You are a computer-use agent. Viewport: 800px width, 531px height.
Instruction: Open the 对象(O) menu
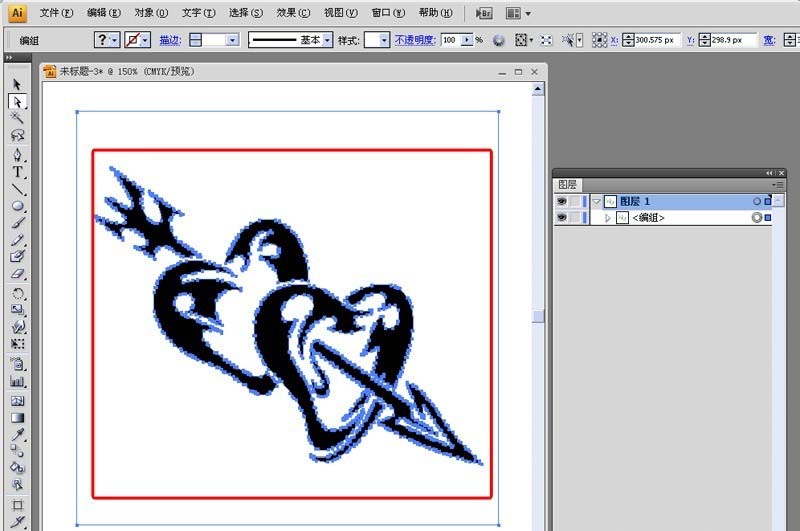coord(151,13)
